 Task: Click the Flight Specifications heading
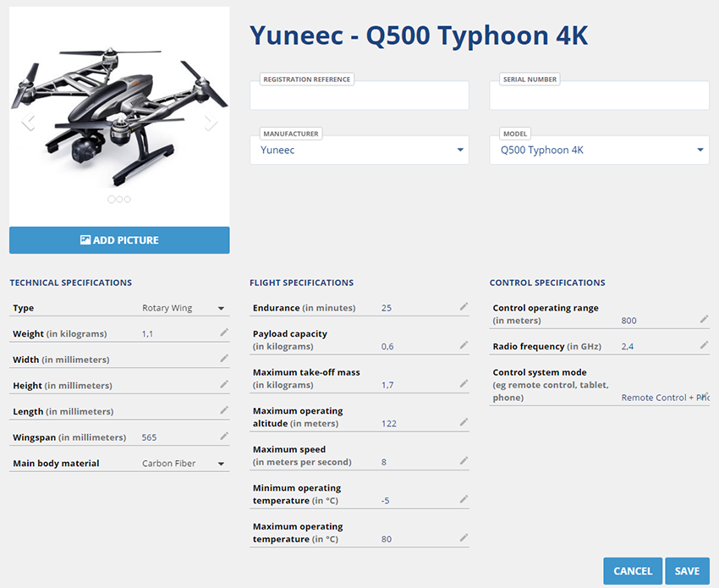click(x=301, y=283)
